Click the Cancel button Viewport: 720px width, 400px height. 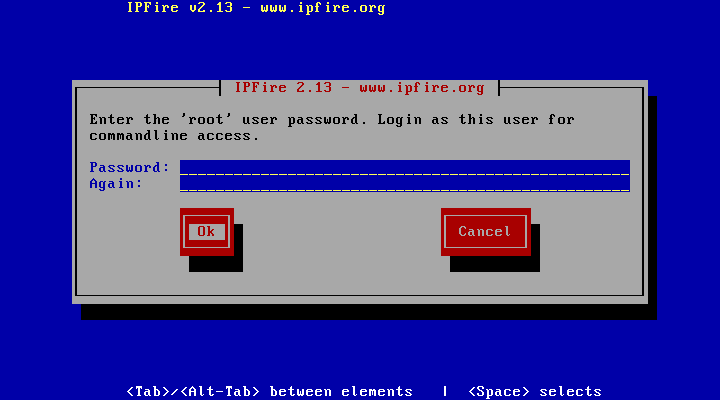click(x=486, y=231)
